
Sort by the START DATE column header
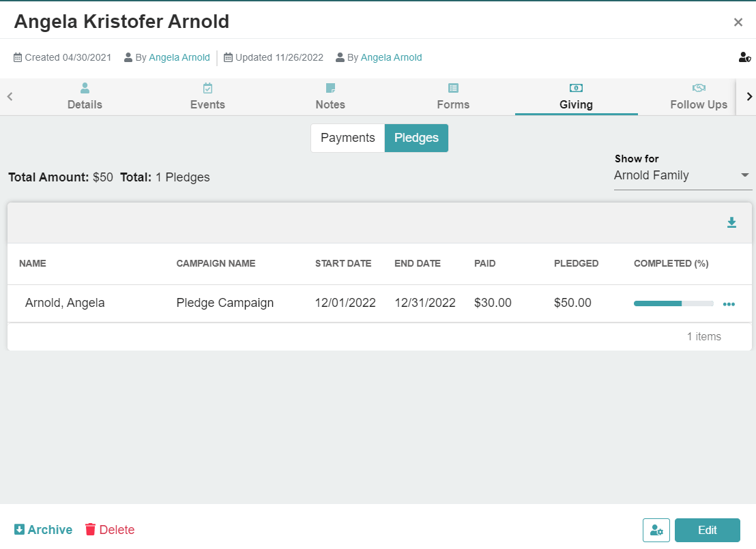point(343,264)
